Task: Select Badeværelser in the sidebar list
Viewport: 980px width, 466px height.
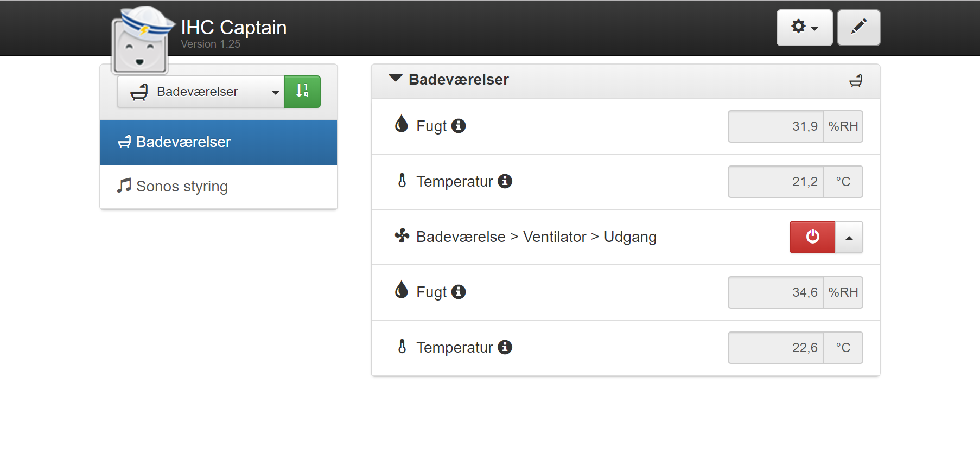Action: tap(219, 142)
